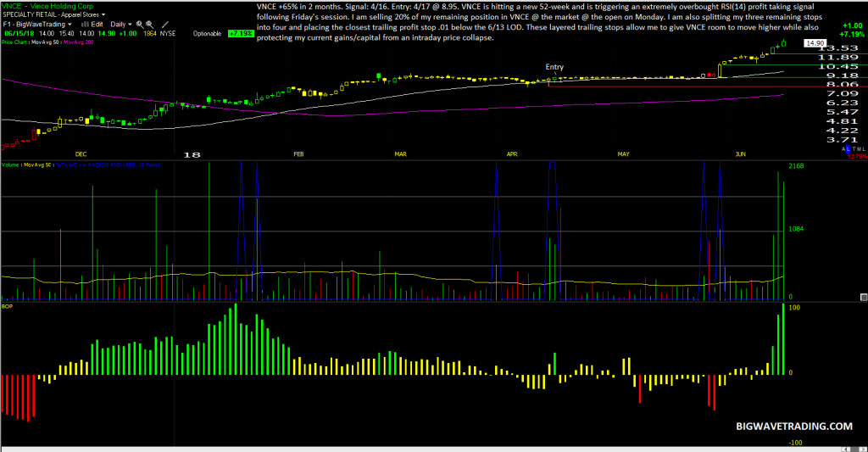868x452 pixels.
Task: Click the 1084 volume scale label
Action: click(796, 229)
